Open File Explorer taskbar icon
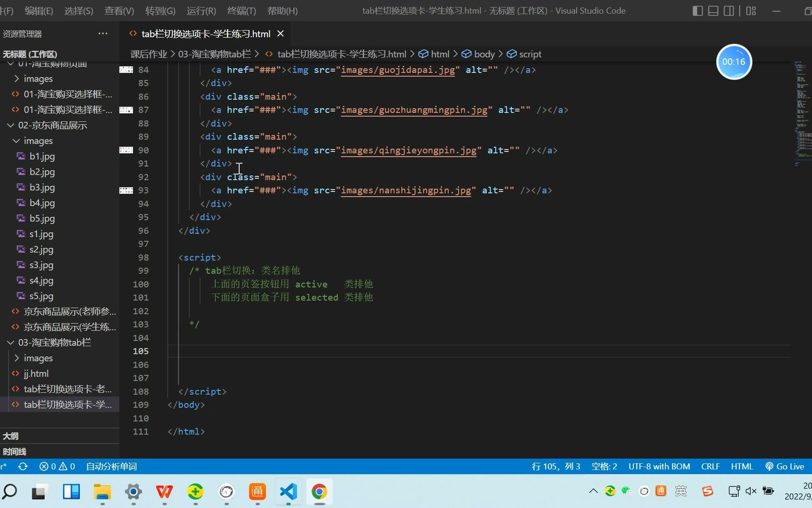Viewport: 812px width, 508px height. coord(102,492)
